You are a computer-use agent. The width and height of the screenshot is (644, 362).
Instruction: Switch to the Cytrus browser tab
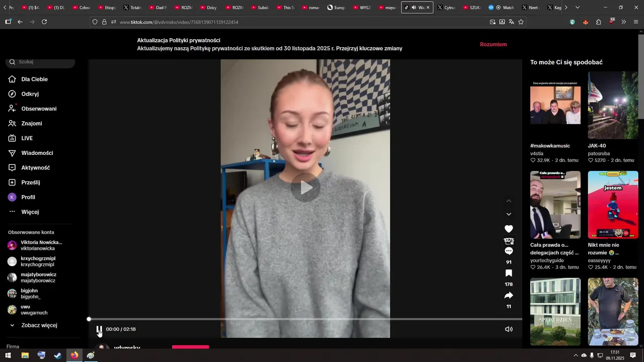pyautogui.click(x=446, y=8)
